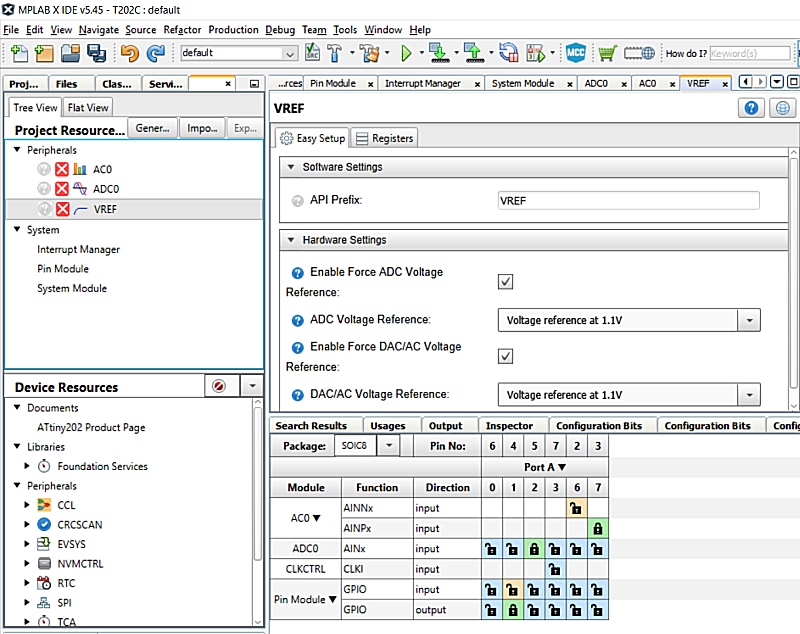Remove VREF peripheral with red X icon
This screenshot has height=634, width=800.
(62, 209)
